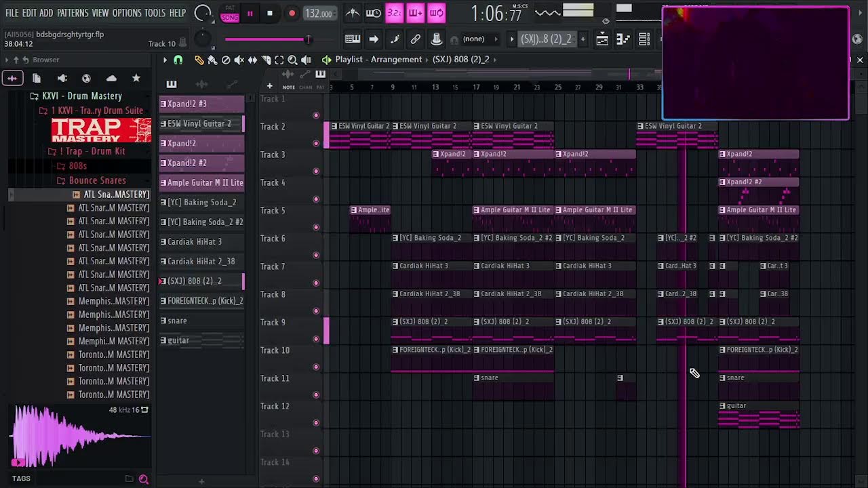Open the PATTERNS menu
The image size is (868, 488).
pyautogui.click(x=73, y=13)
